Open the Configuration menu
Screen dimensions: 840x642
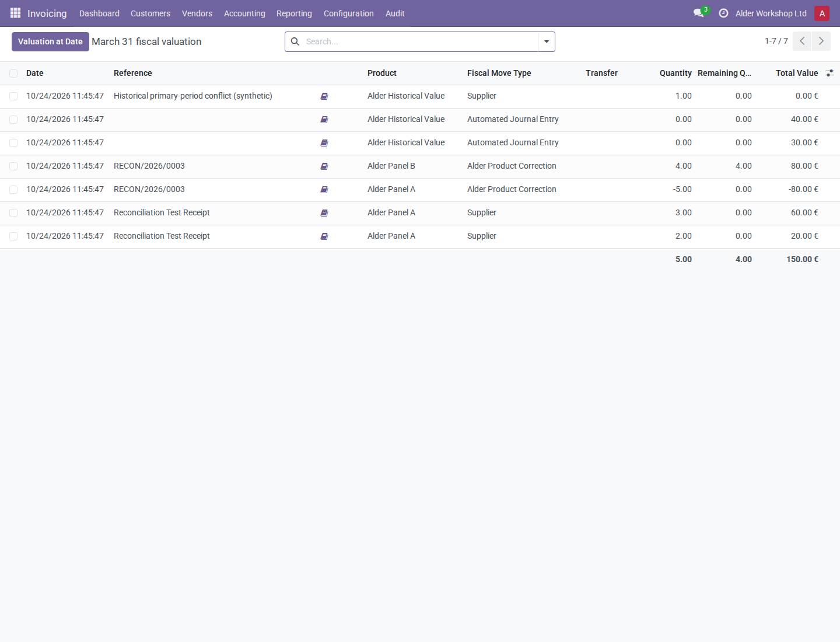[x=349, y=13]
